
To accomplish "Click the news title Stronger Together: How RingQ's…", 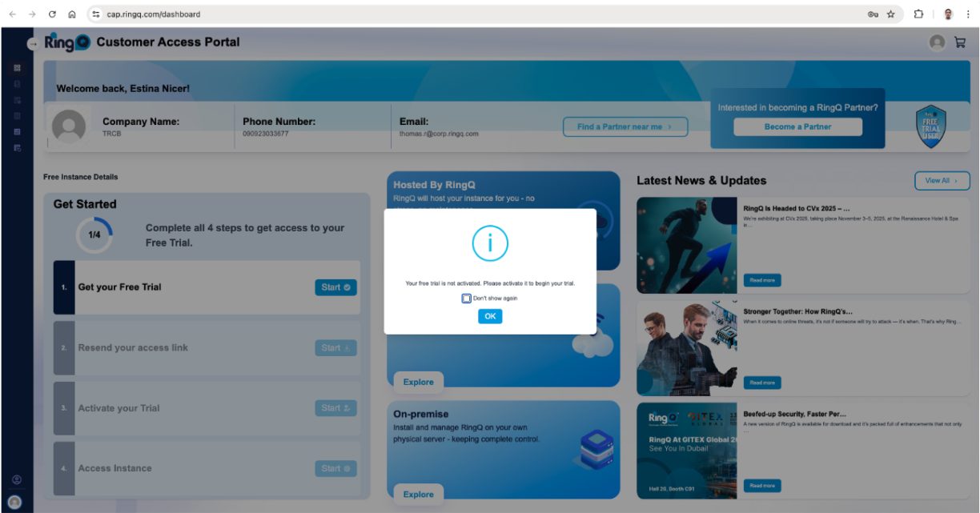I will tap(797, 311).
